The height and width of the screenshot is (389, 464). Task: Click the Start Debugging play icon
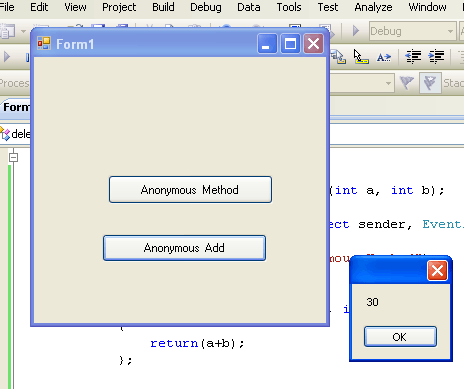pos(356,31)
